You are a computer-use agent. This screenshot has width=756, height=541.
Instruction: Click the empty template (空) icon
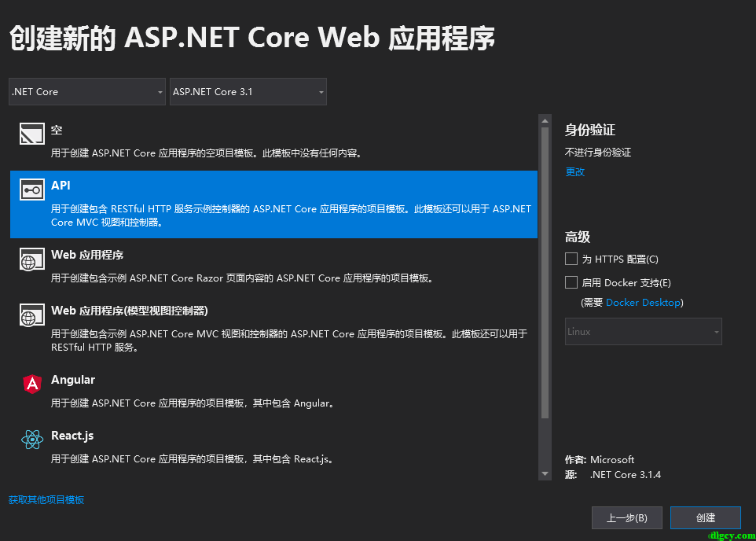coord(31,133)
